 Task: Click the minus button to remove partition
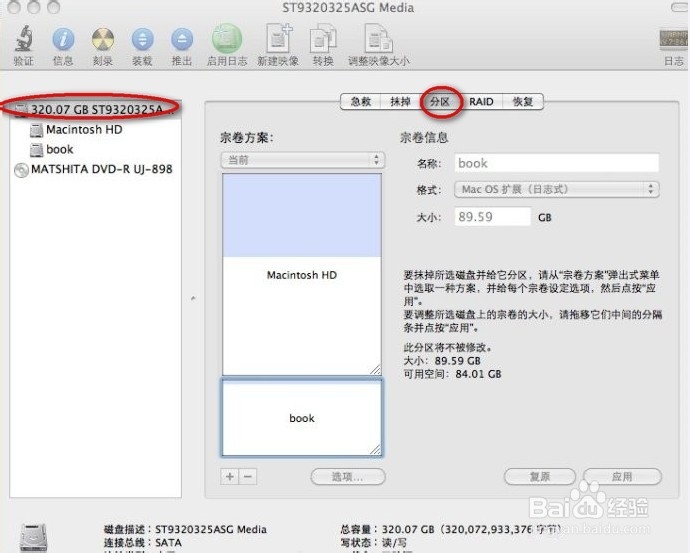[248, 476]
